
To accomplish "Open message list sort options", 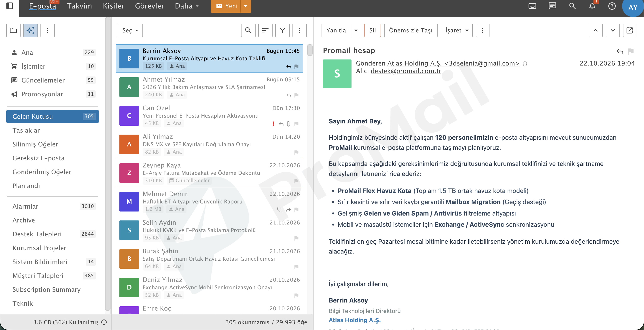I will [265, 30].
